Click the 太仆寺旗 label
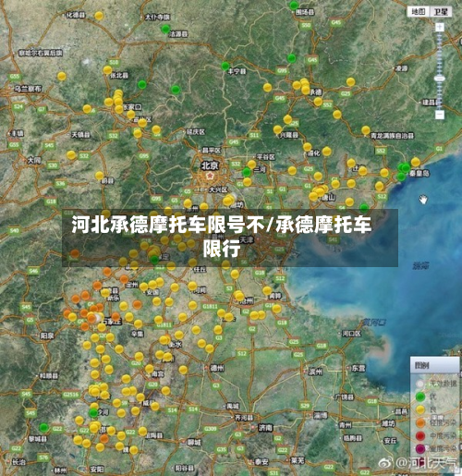 [157, 18]
